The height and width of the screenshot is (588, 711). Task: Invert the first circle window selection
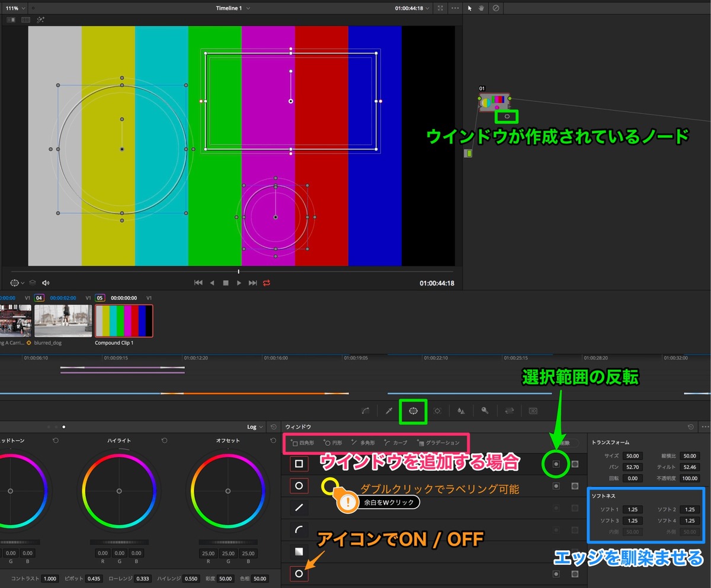(x=556, y=486)
